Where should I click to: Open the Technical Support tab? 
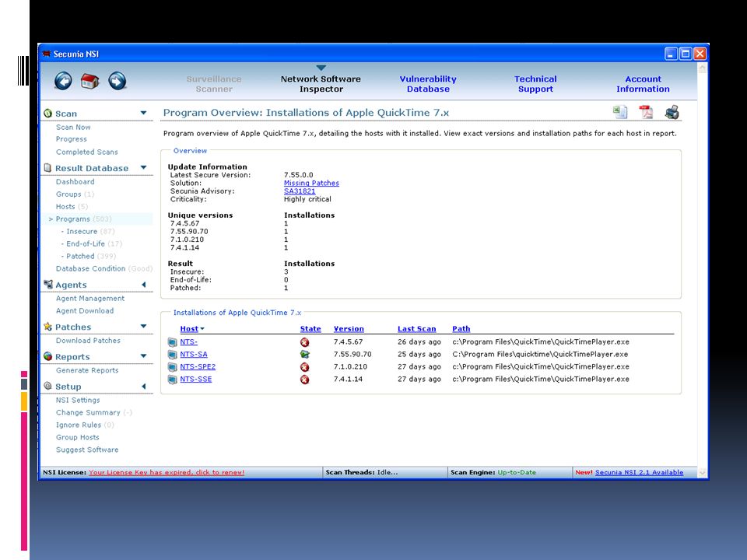pyautogui.click(x=535, y=84)
